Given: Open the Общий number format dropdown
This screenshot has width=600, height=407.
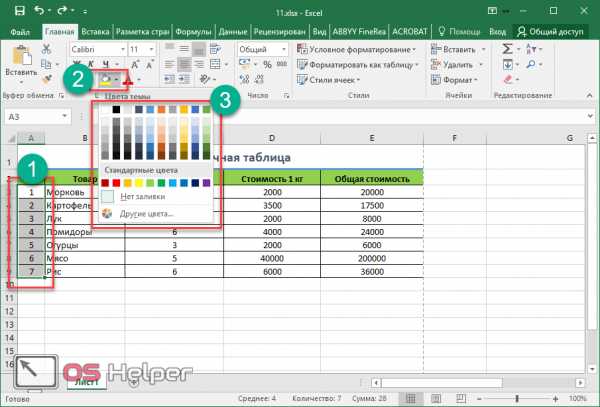Looking at the screenshot, I should (284, 49).
